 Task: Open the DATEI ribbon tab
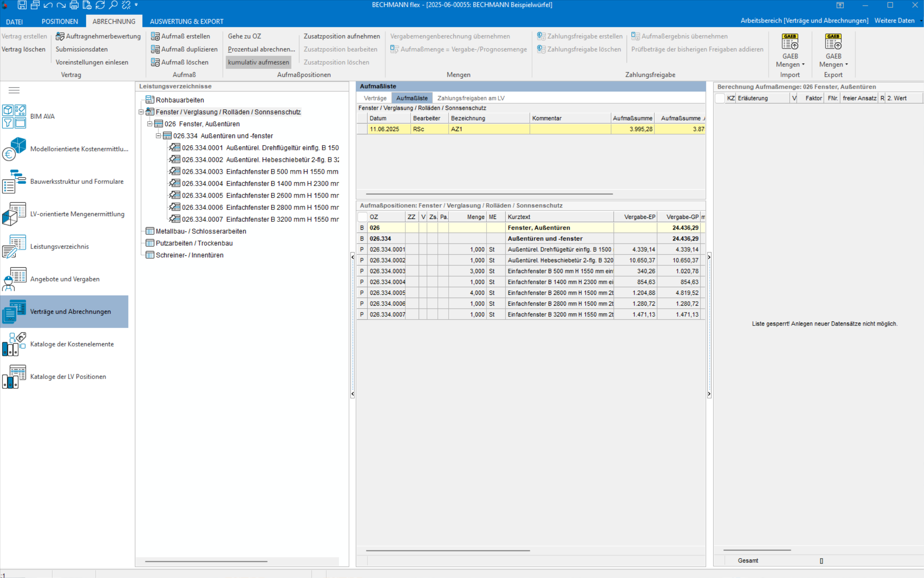pos(14,21)
